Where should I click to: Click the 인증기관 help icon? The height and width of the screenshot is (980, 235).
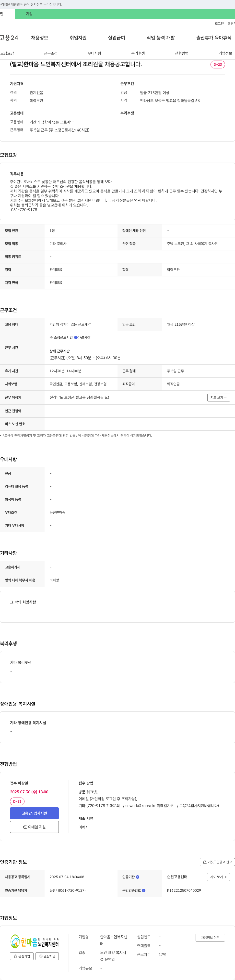click(137, 877)
